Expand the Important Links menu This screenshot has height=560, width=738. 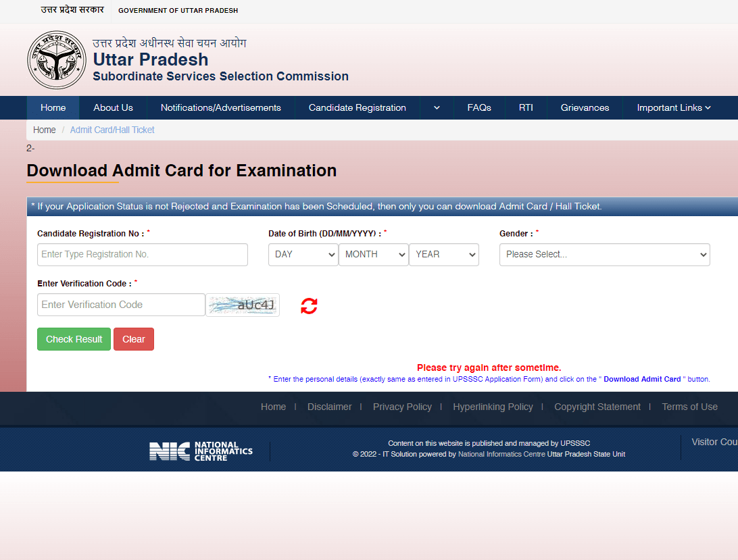[674, 108]
